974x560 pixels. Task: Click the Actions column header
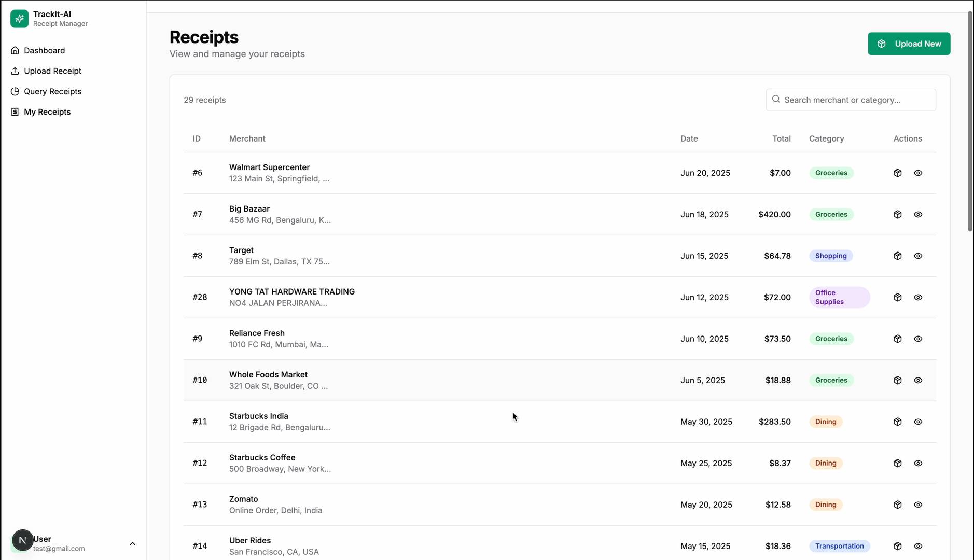(x=907, y=138)
